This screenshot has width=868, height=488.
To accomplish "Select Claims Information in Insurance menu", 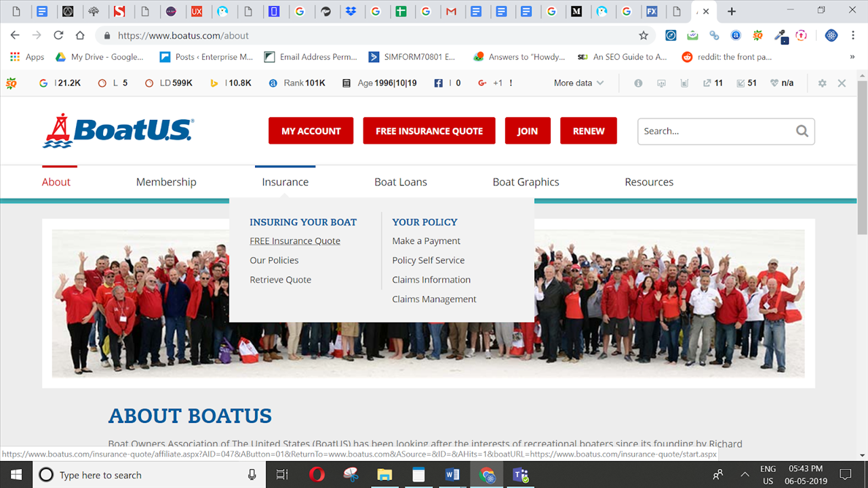I will pos(431,279).
